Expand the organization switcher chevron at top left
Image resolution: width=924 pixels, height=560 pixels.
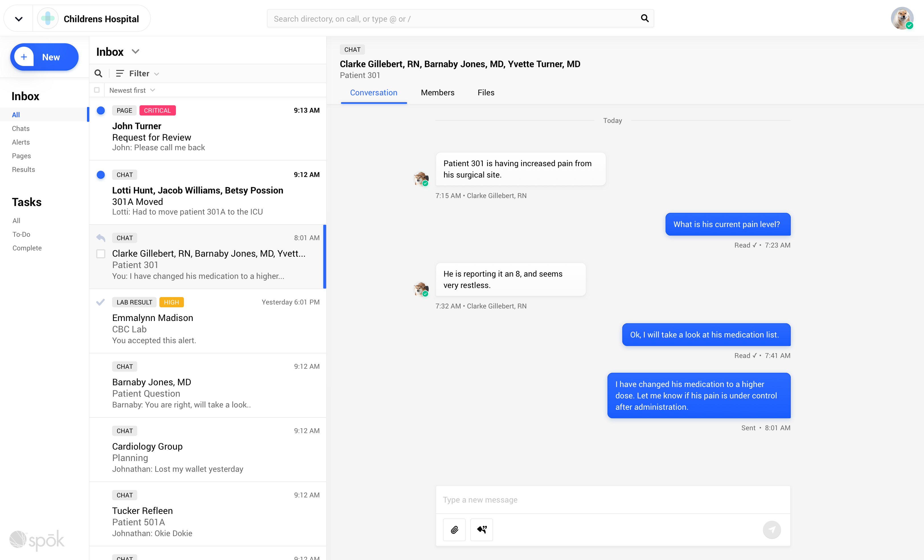pos(19,19)
